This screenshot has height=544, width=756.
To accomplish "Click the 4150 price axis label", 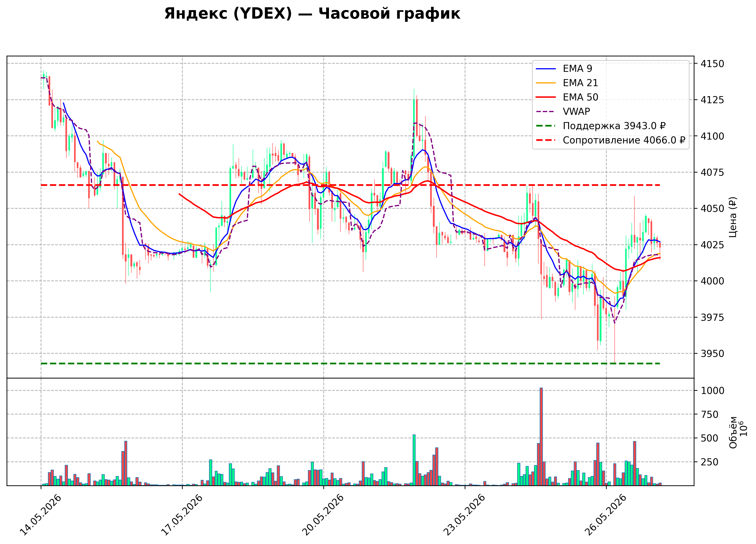I will 712,64.
